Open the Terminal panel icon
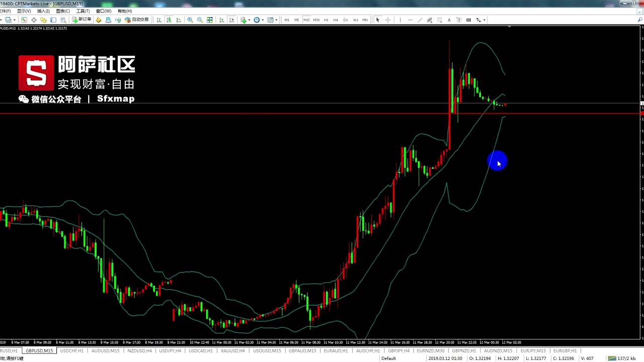The image size is (644, 362). [x=53, y=20]
